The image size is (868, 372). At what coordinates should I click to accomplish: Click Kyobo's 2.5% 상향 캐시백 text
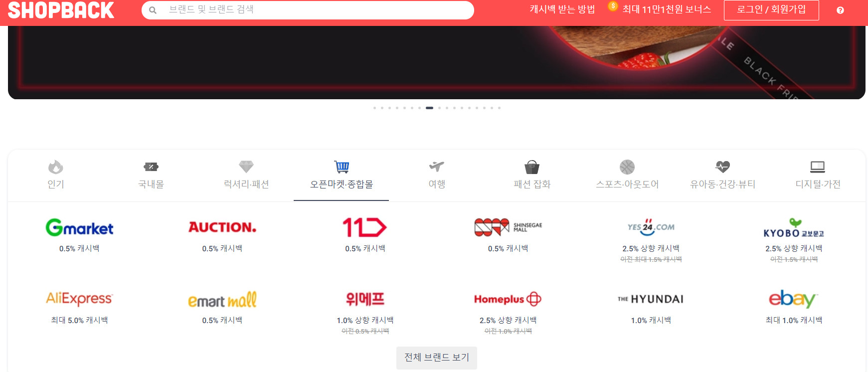coord(794,248)
